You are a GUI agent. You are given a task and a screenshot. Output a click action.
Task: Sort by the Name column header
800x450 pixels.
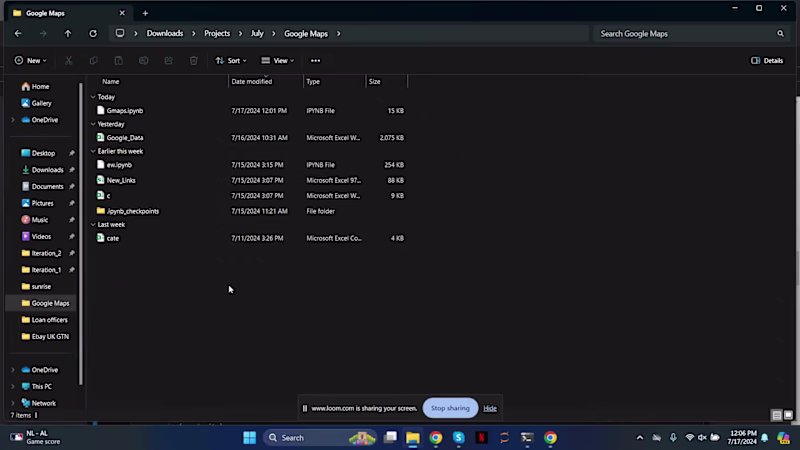coord(110,82)
